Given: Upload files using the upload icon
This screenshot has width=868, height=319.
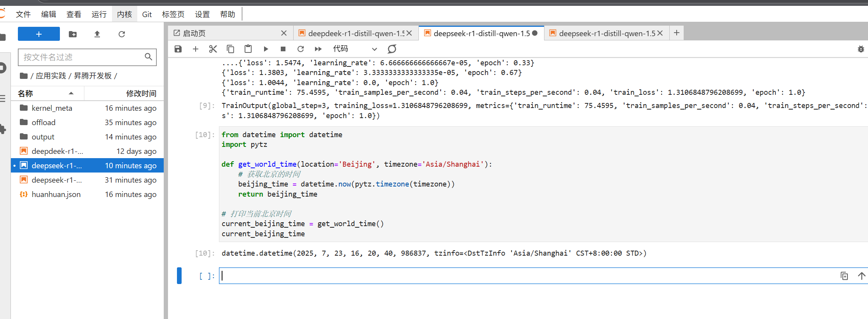Looking at the screenshot, I should point(97,34).
